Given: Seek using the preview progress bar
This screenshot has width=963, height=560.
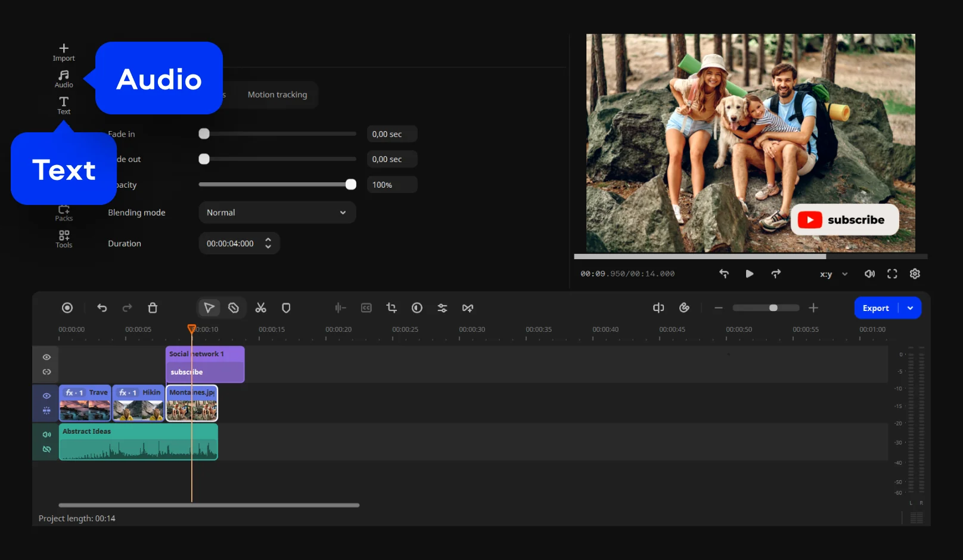Looking at the screenshot, I should (751, 257).
